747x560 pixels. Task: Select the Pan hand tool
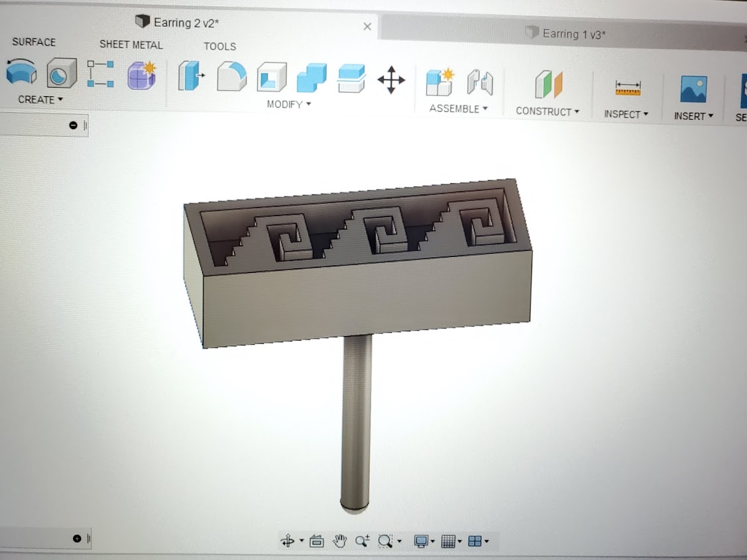click(x=339, y=541)
